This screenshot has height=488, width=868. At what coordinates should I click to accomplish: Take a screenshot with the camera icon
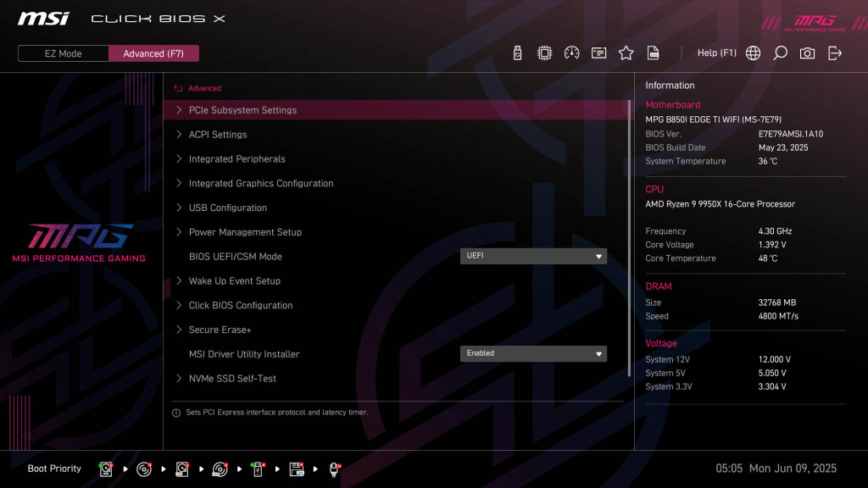(807, 53)
